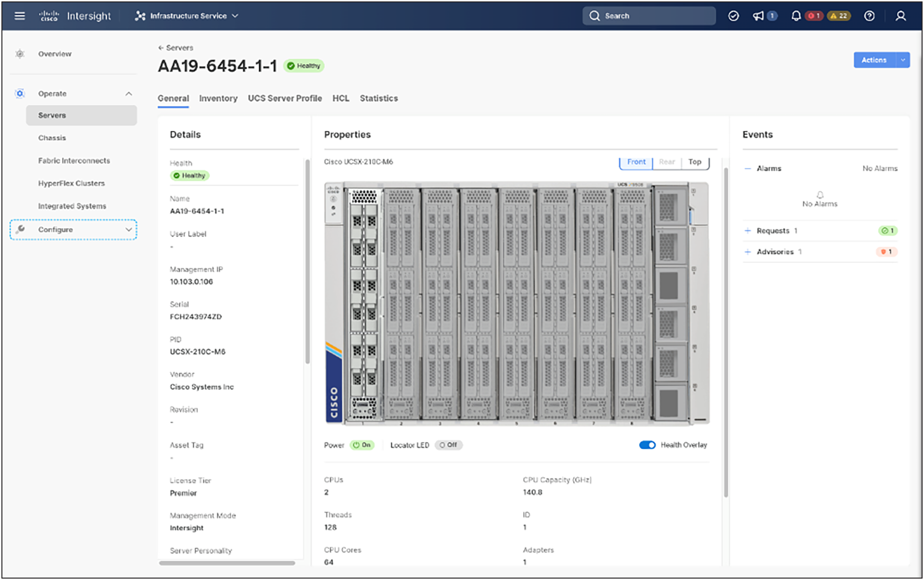Click the No Alarms bell icon
The height and width of the screenshot is (580, 924).
coord(820,195)
